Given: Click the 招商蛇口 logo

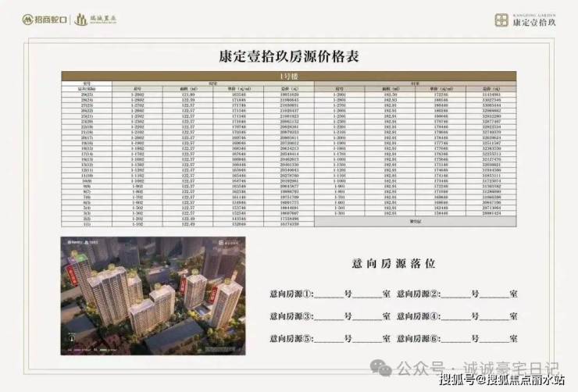Looking at the screenshot, I should [x=45, y=20].
